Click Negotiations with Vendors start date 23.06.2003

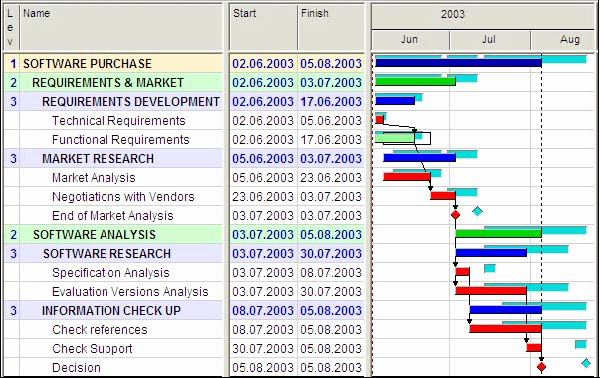click(x=263, y=197)
